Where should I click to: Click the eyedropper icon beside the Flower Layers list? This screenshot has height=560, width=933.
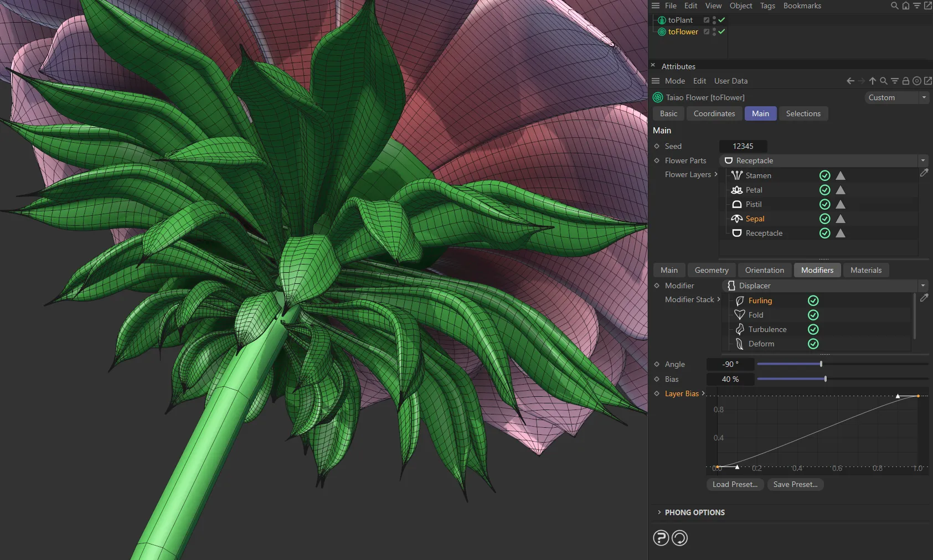coord(924,173)
